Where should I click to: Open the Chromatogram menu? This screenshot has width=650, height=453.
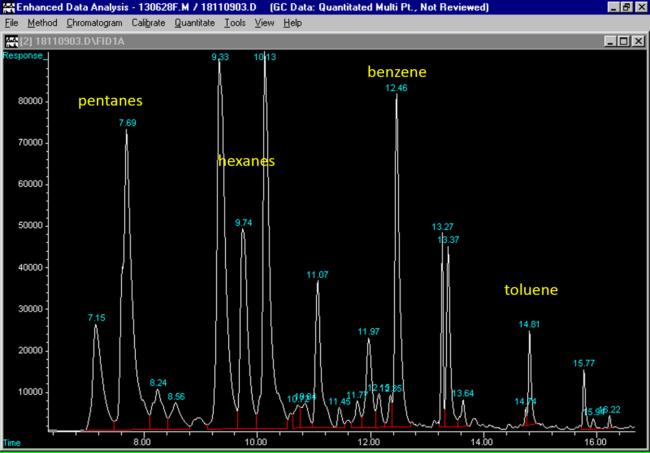(x=94, y=22)
